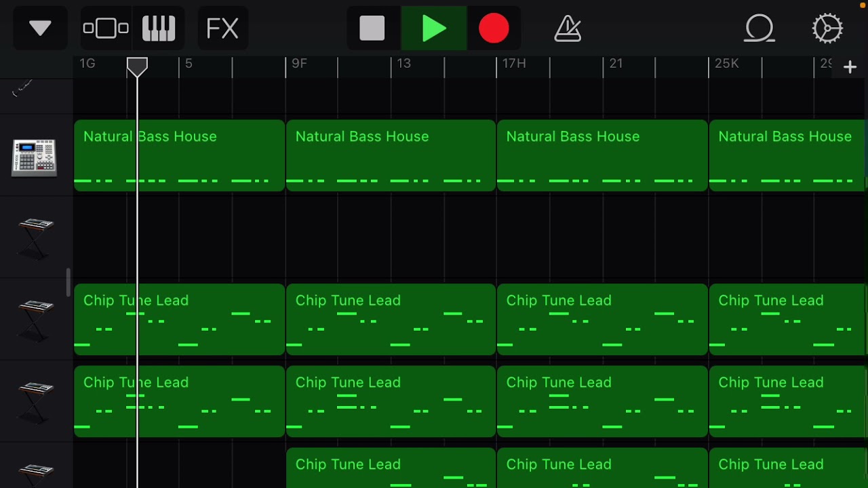Screen dimensions: 868x488
Task: Select keyboard icon of the second Chip Tune Lead track
Action: click(x=35, y=402)
